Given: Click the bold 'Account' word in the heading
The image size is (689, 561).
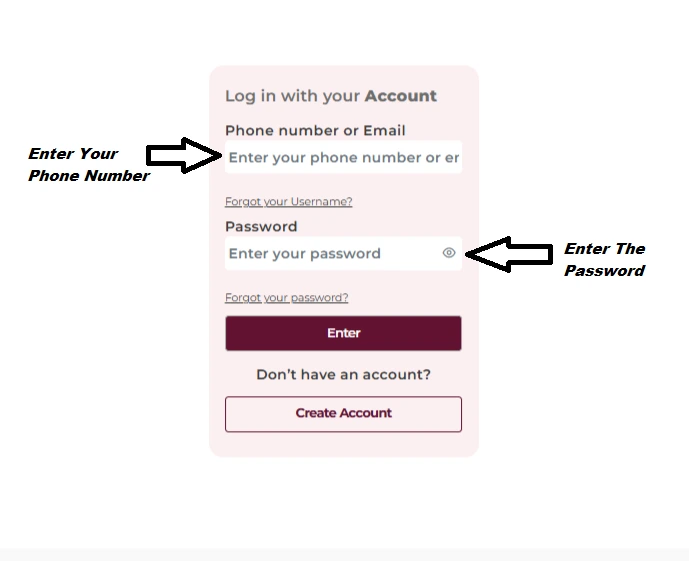Looking at the screenshot, I should 401,97.
